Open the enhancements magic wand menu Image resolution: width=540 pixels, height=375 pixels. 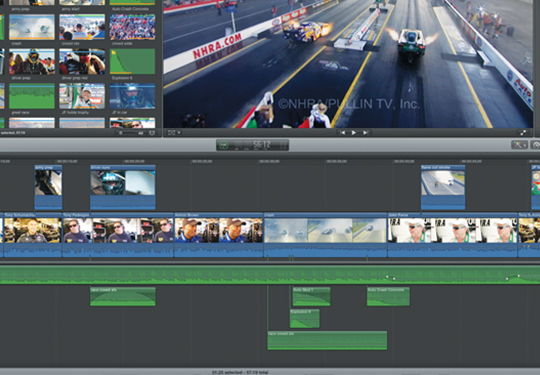(519, 145)
